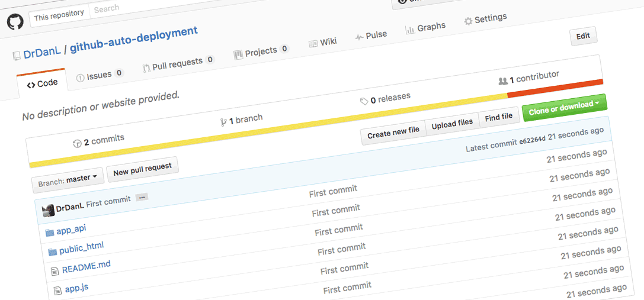Open the DrDanL owner link in title

(x=42, y=52)
